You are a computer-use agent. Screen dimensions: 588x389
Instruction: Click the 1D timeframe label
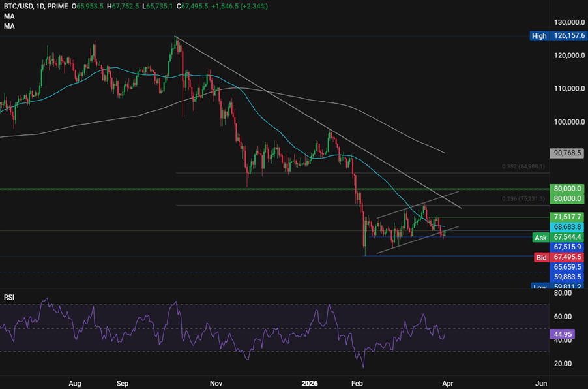pos(41,7)
